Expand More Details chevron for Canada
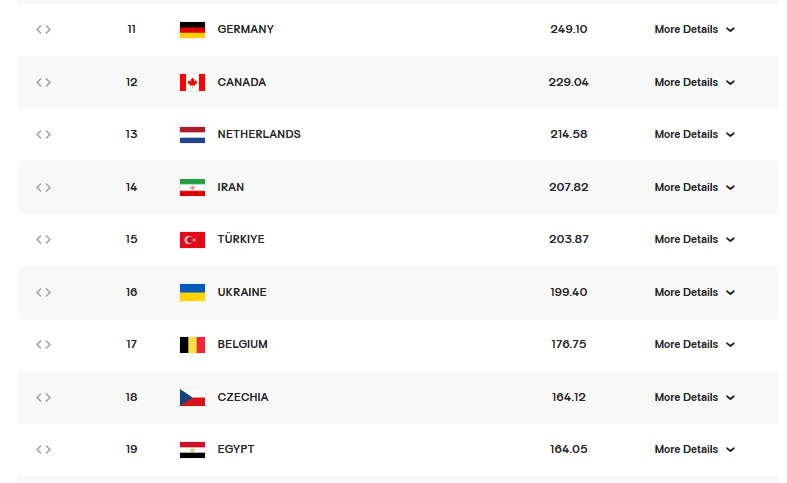787x483 pixels. pyautogui.click(x=730, y=83)
